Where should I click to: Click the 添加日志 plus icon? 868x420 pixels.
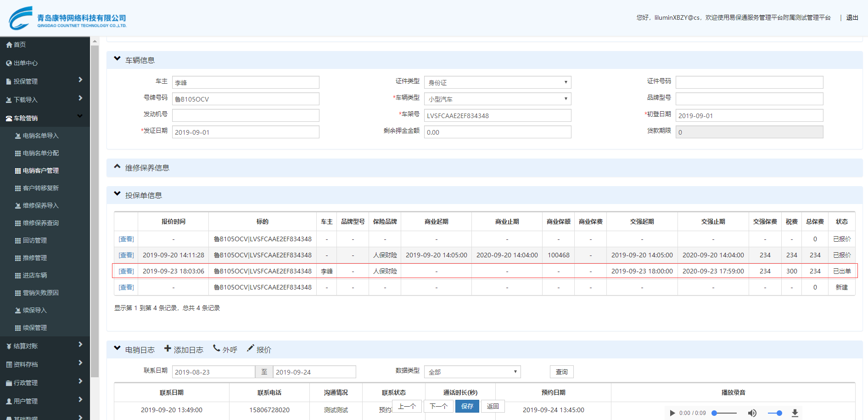point(168,349)
